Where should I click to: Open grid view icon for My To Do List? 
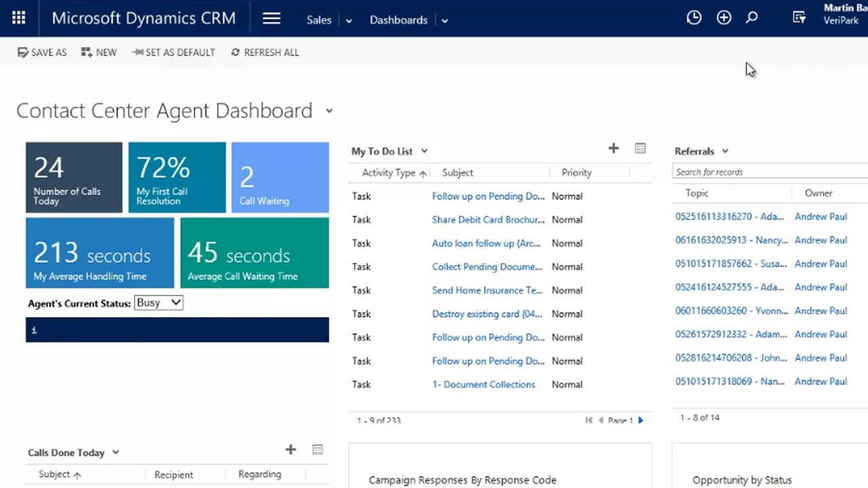tap(640, 148)
